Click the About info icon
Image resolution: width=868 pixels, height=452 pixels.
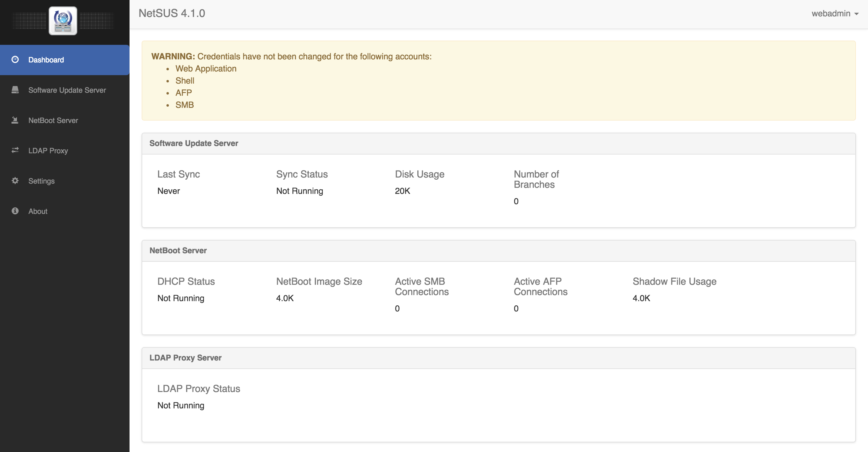15,211
